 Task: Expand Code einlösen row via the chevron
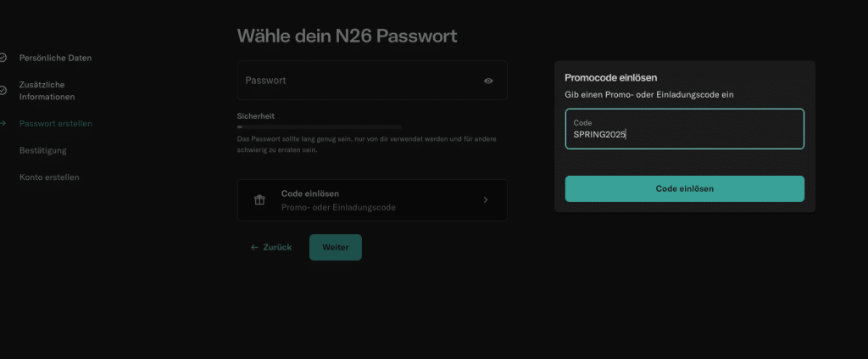(x=486, y=200)
